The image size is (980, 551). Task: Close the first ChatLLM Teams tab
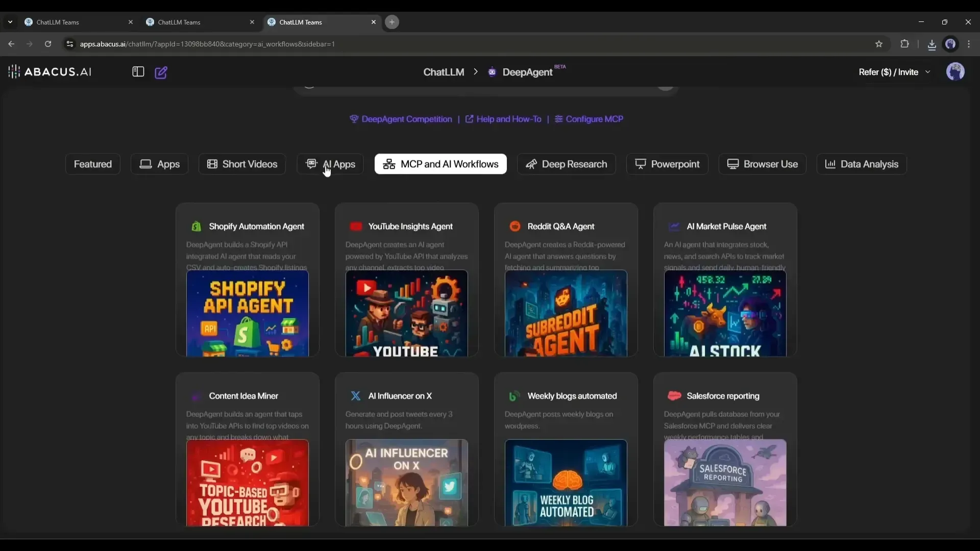(x=131, y=22)
